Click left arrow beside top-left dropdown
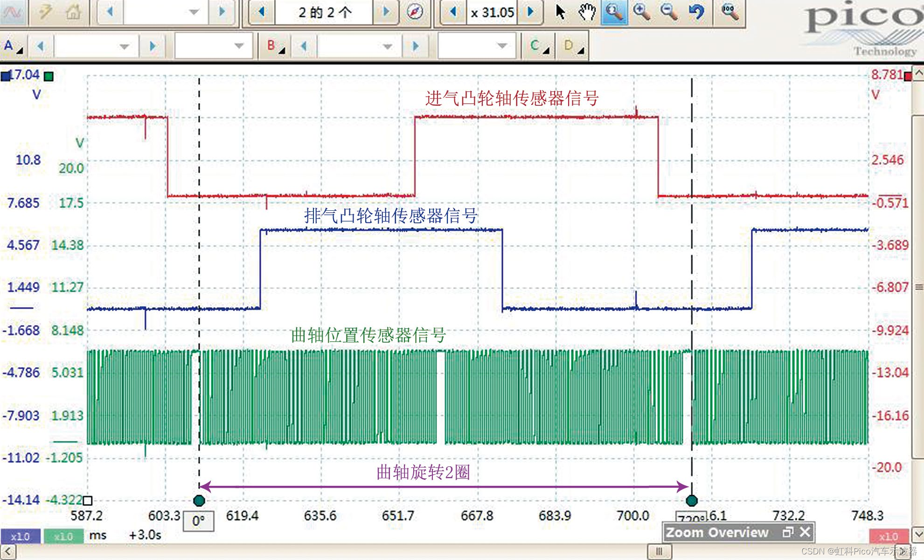 (110, 12)
